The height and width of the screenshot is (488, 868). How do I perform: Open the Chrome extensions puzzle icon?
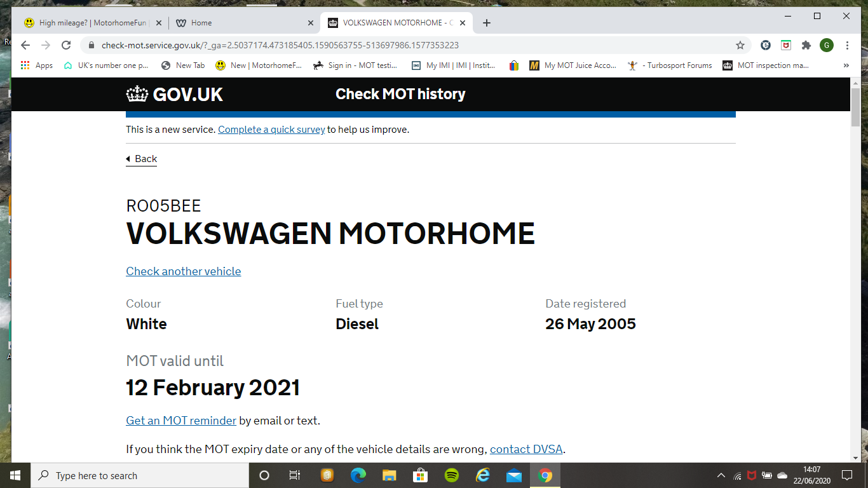(x=806, y=45)
